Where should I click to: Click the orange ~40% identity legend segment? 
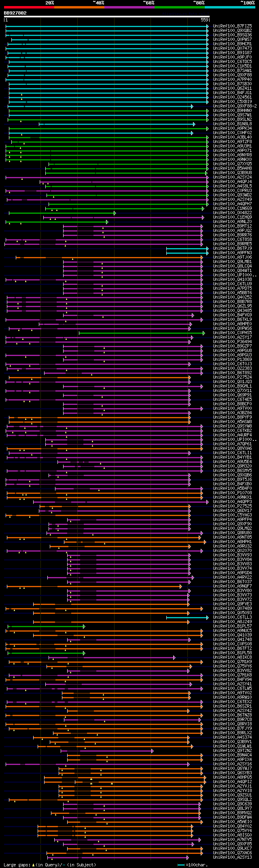coord(79,7)
